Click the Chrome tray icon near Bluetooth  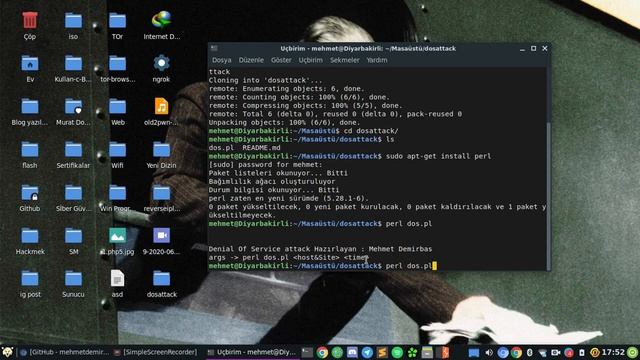pos(516,352)
